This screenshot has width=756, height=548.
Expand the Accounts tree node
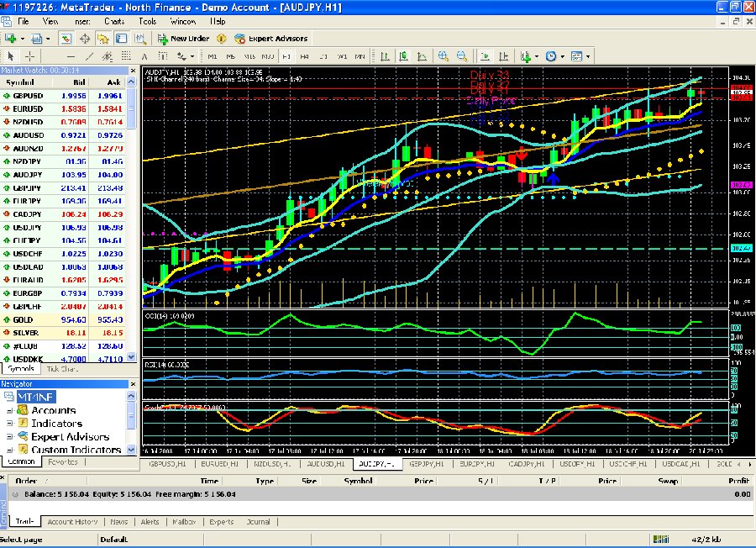pos(9,410)
